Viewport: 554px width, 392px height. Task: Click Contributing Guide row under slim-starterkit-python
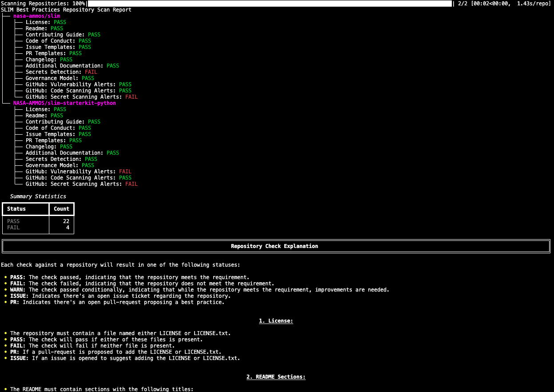63,122
